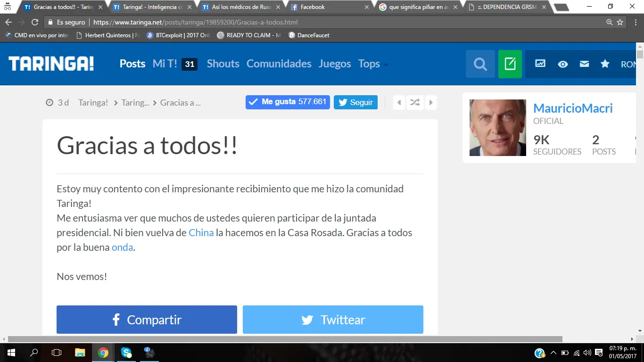Click the taskbar clock and date
644x362 pixels.
click(623, 353)
